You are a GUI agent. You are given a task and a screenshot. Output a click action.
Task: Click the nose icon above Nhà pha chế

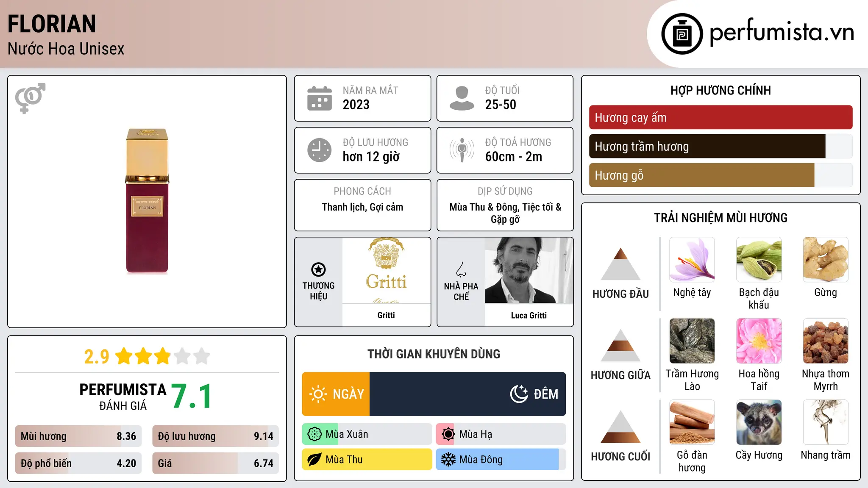[x=461, y=269]
